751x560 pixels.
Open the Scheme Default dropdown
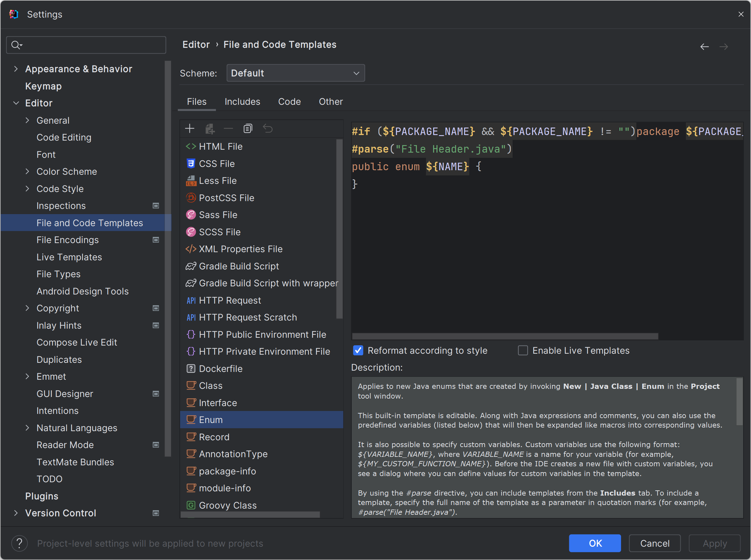295,73
